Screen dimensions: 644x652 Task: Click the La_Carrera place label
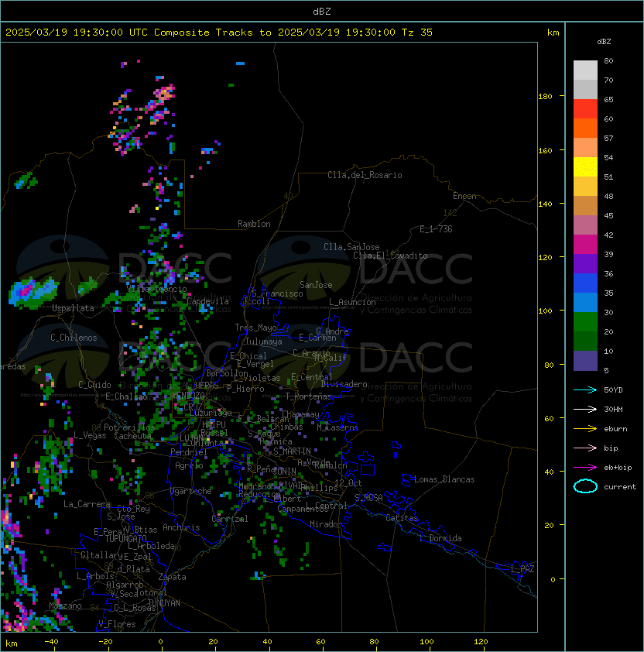tap(87, 504)
